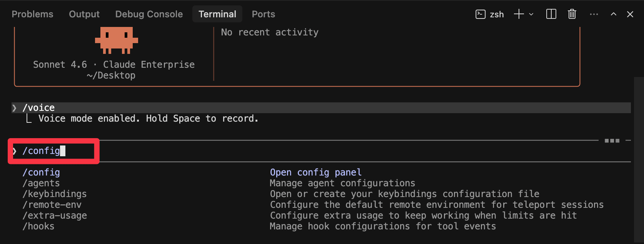Switch to the Problems tab
Screen dimensions: 644x244
[32, 14]
